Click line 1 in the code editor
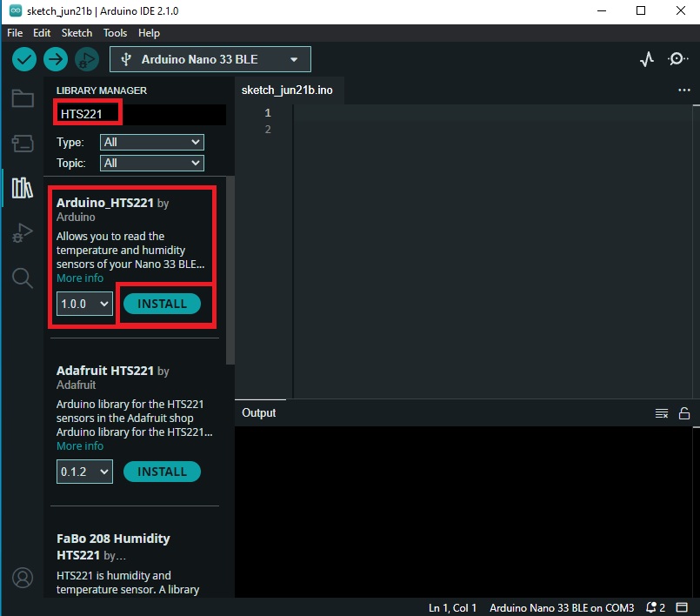Image resolution: width=700 pixels, height=616 pixels. coord(491,112)
